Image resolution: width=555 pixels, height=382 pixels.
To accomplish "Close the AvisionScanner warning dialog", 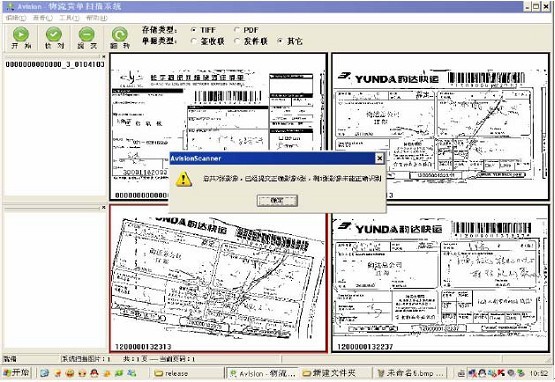I will pyautogui.click(x=379, y=158).
